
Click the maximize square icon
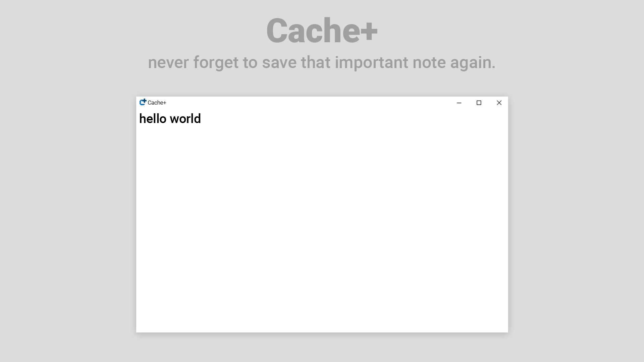tap(479, 103)
